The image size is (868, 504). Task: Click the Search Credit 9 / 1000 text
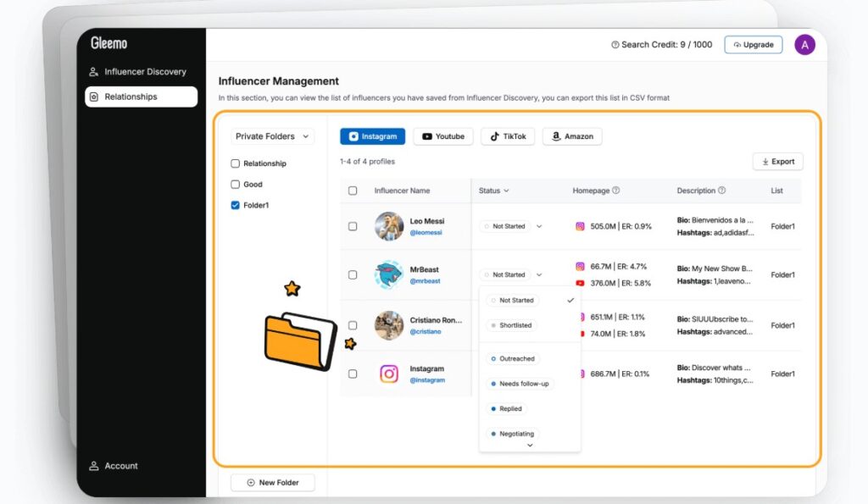point(666,45)
